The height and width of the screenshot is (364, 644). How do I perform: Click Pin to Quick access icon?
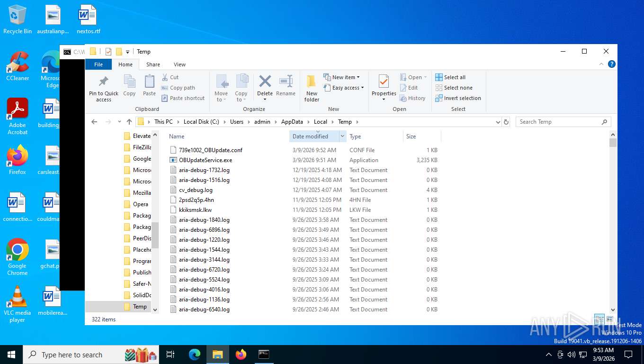[103, 88]
